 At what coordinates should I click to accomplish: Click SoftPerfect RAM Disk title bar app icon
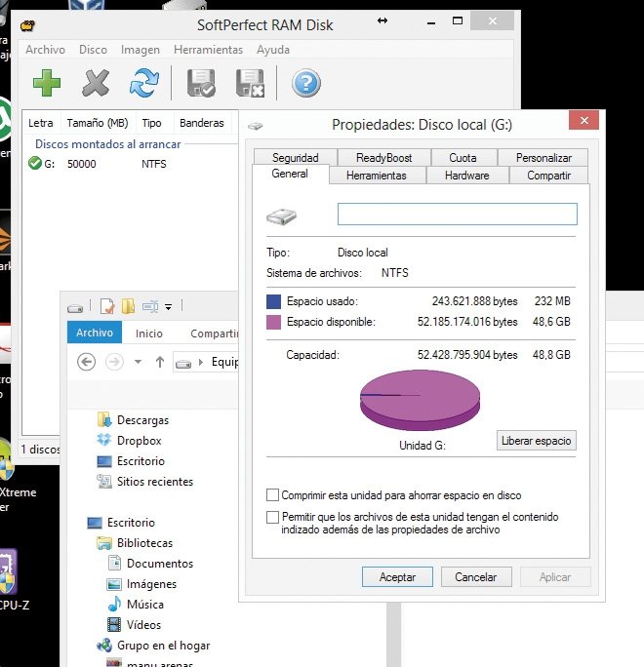[x=28, y=25]
